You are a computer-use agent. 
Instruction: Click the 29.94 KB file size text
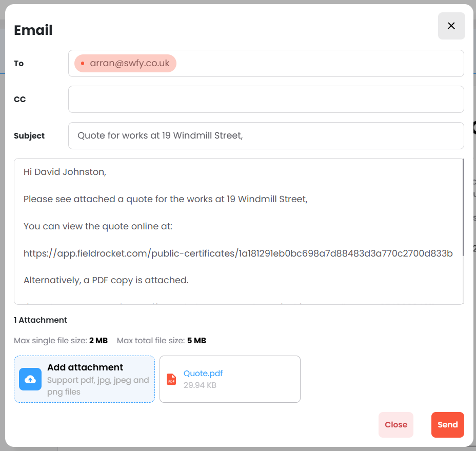(200, 385)
